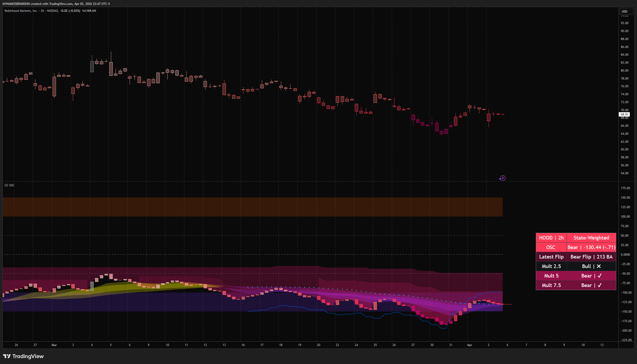Click the OSC row label cell

pos(551,247)
